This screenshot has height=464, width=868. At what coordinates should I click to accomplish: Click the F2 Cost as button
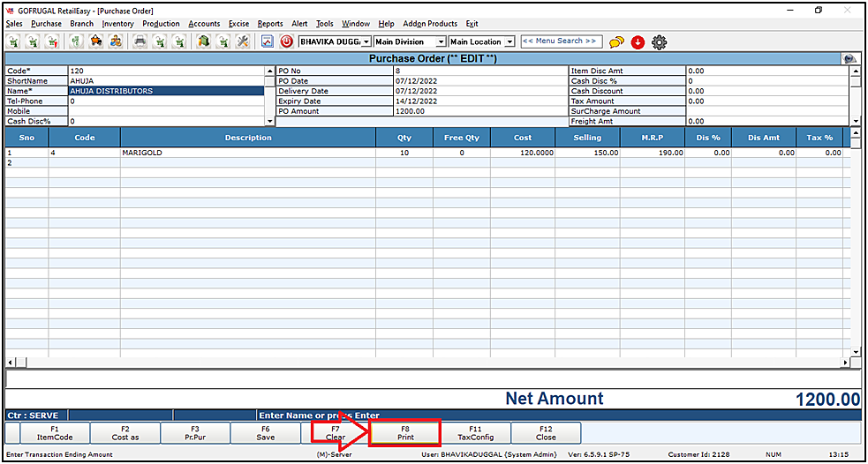[x=125, y=432]
